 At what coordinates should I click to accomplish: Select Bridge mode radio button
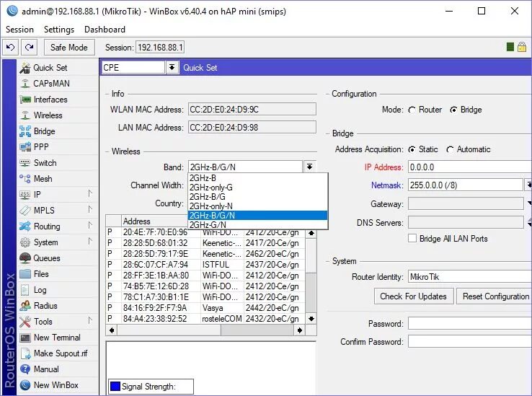point(453,110)
